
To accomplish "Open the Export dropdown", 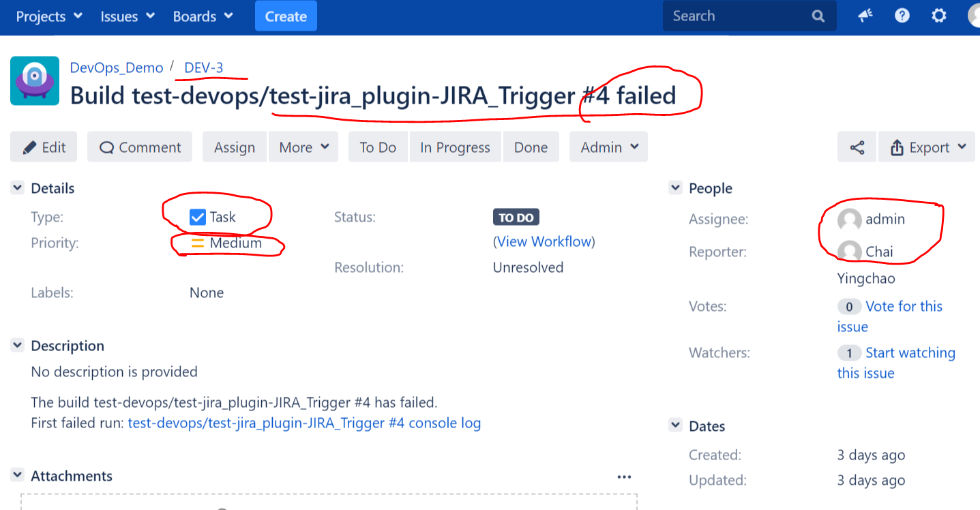I will coord(926,147).
